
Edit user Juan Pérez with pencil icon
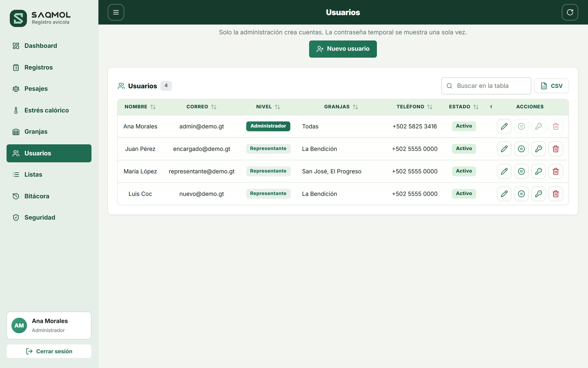click(504, 149)
